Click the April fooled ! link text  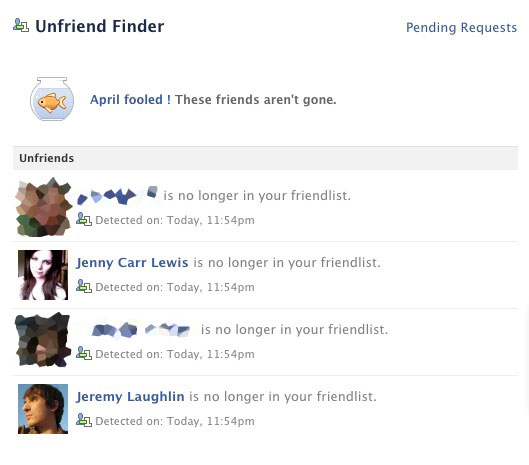click(130, 100)
